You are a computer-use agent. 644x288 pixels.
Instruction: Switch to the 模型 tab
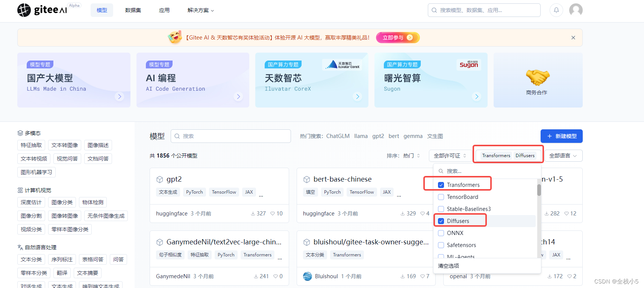[x=102, y=10]
